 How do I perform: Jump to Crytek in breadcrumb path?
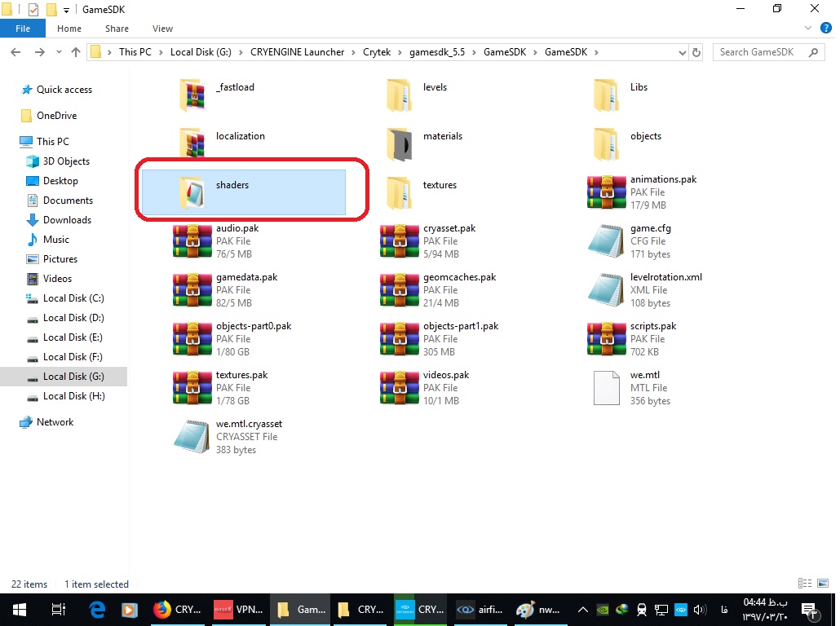(377, 52)
